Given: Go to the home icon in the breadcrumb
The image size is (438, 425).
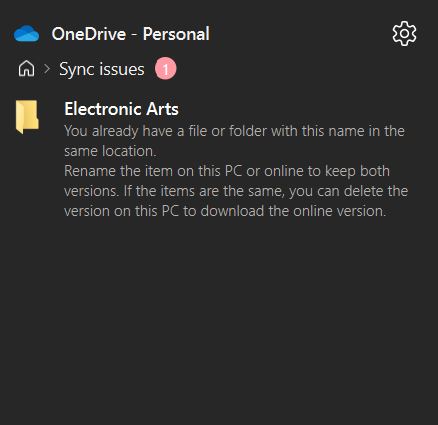Looking at the screenshot, I should (26, 69).
